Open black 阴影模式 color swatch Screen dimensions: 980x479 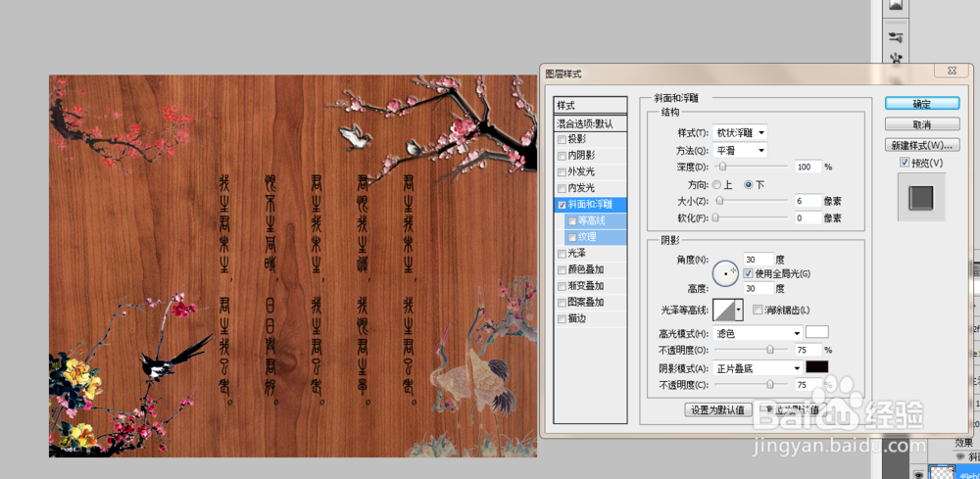[817, 366]
